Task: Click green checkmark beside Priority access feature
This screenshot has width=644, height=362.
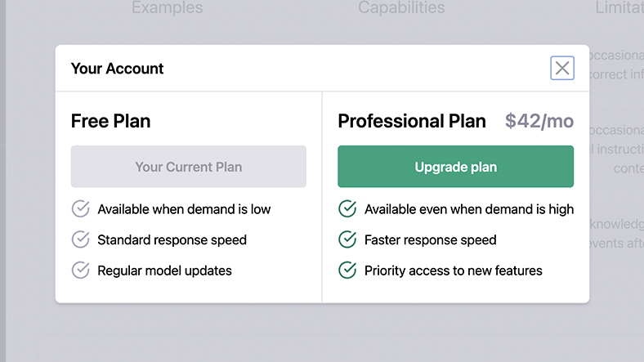Action: [347, 270]
